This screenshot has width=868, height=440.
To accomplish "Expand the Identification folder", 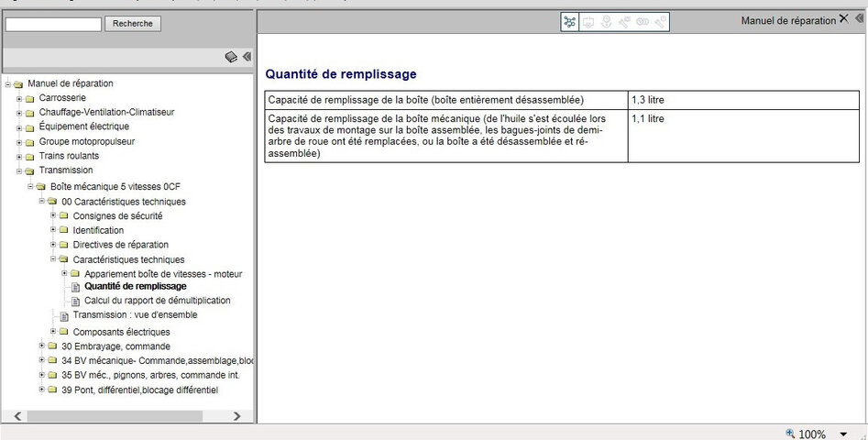I will pos(53,229).
